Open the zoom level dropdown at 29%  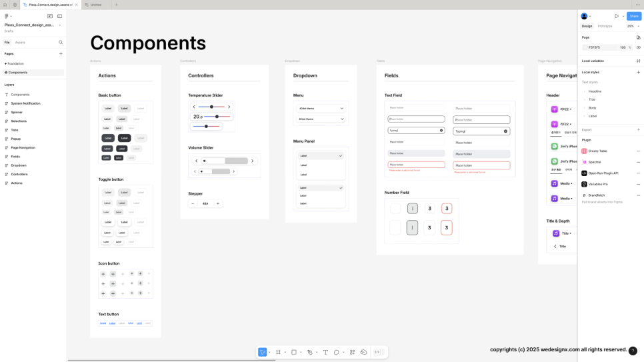pos(632,26)
